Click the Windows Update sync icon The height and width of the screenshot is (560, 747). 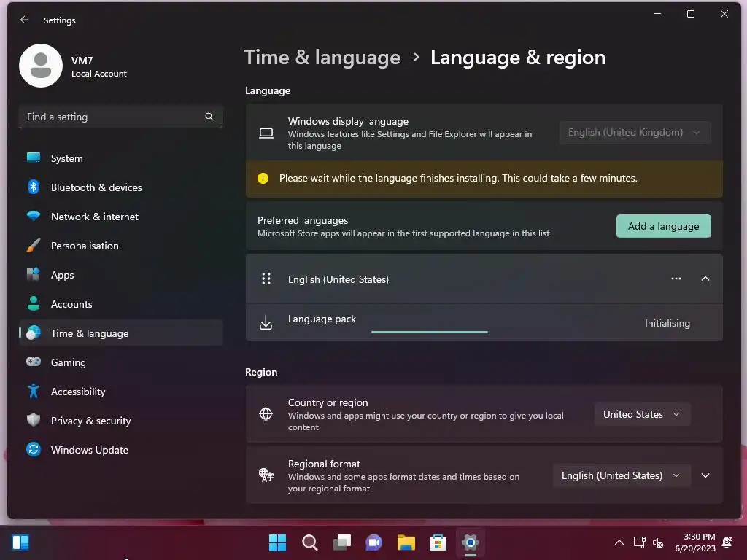[34, 449]
